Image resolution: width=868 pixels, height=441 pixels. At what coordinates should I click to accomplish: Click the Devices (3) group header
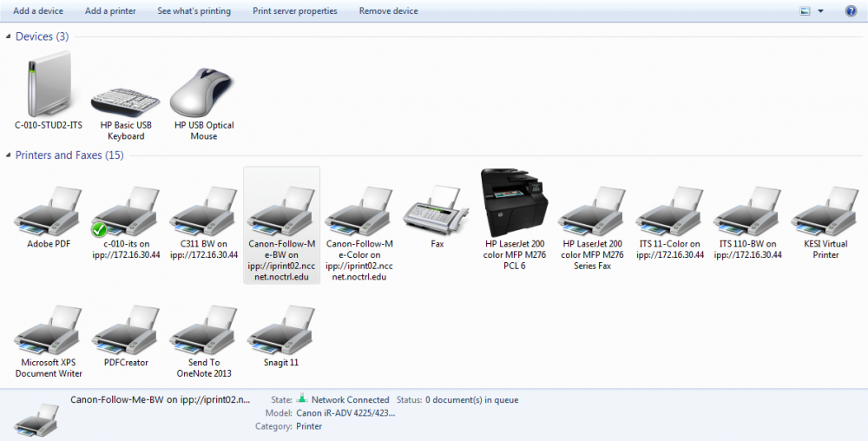coord(42,36)
